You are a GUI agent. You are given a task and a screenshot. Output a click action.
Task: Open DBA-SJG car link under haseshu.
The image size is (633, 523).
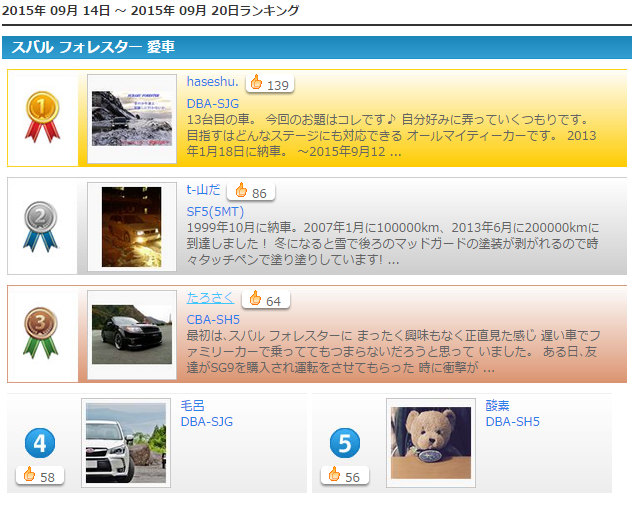213,104
